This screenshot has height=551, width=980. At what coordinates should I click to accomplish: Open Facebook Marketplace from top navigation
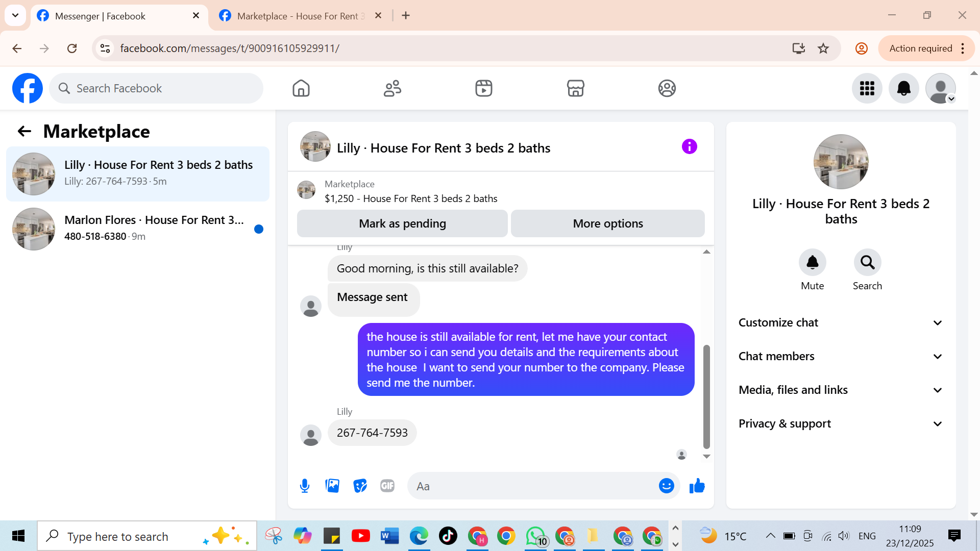(575, 88)
